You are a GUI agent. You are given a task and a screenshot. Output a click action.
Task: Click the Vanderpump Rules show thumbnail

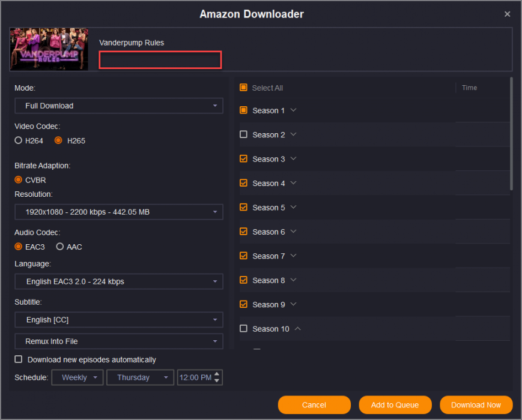[49, 49]
